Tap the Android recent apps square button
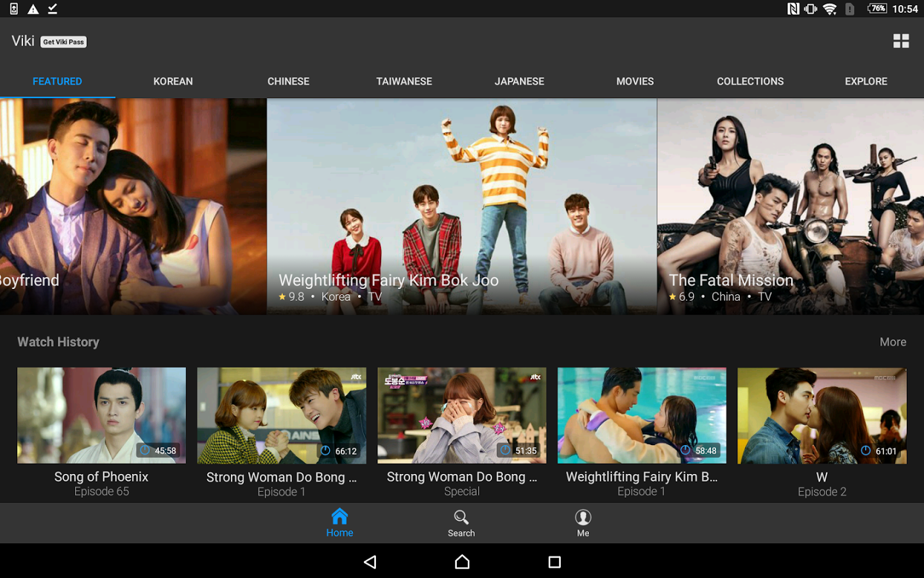 coord(554,562)
